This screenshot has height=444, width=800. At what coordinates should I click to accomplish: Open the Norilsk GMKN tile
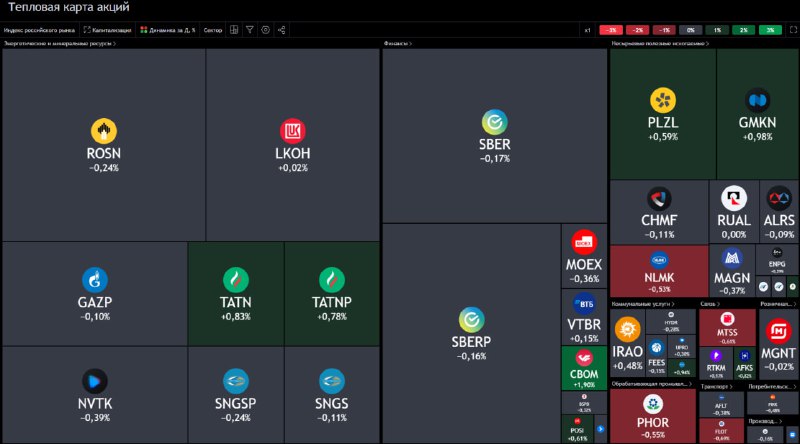pos(758,114)
